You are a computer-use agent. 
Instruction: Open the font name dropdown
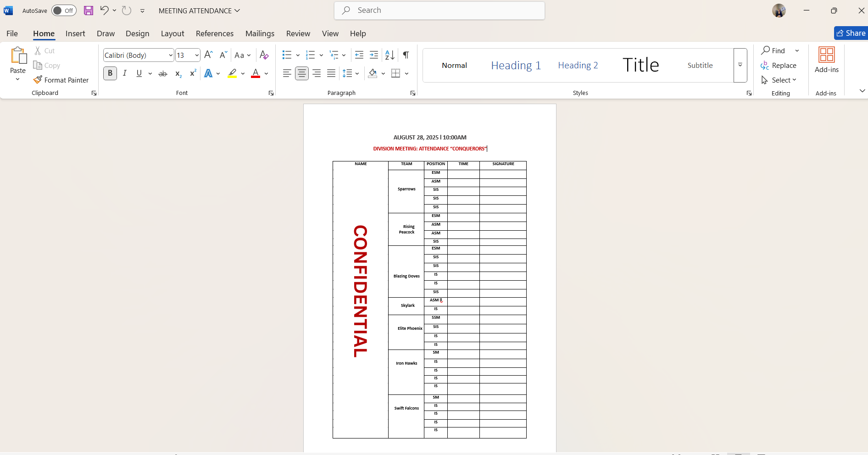tap(171, 55)
